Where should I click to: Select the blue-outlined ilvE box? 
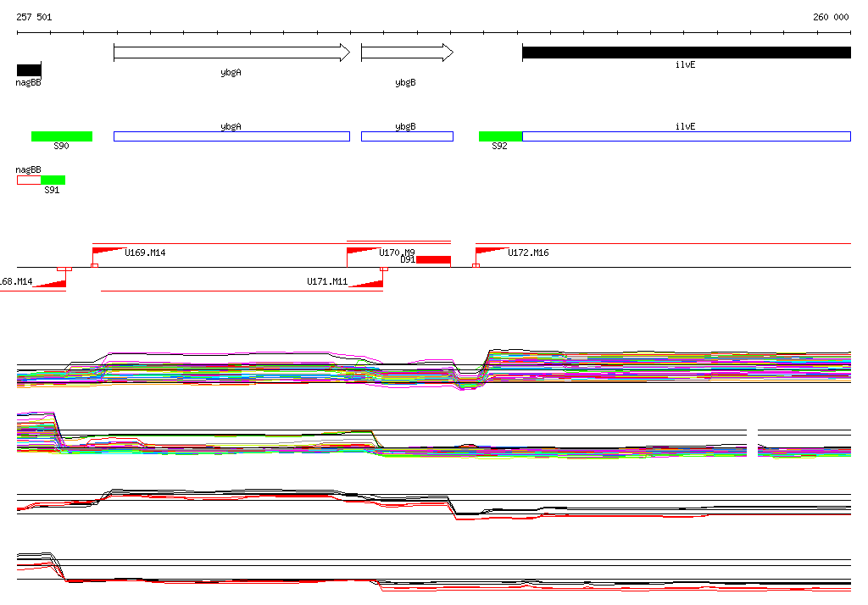[687, 136]
